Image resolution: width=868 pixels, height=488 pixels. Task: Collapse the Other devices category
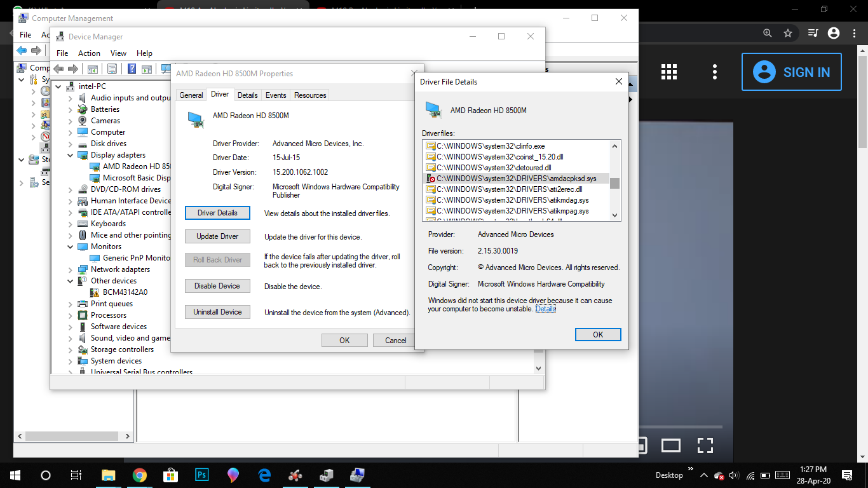tap(71, 281)
